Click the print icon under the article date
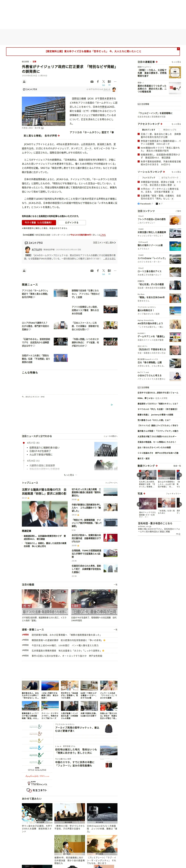The height and width of the screenshot is (868, 186). 24,82
